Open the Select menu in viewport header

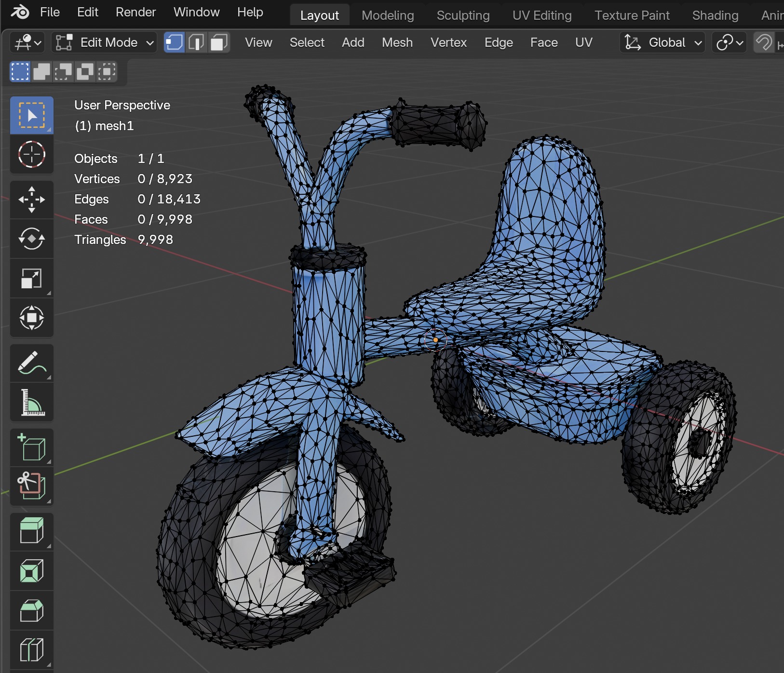pos(307,43)
